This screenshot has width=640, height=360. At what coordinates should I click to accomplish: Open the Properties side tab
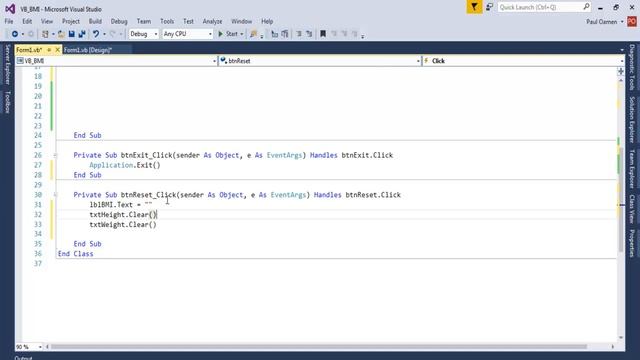pos(632,243)
